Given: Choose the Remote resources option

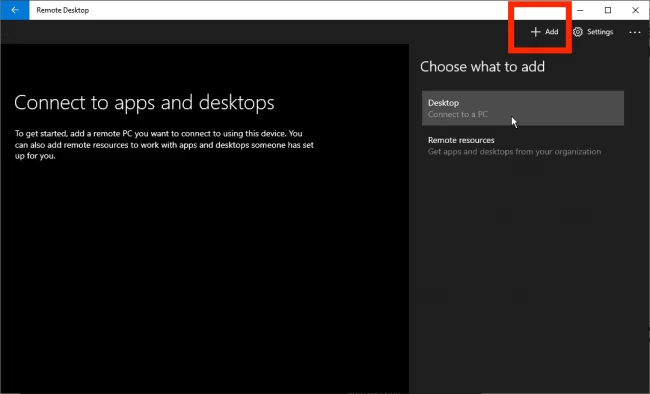Looking at the screenshot, I should tap(523, 146).
